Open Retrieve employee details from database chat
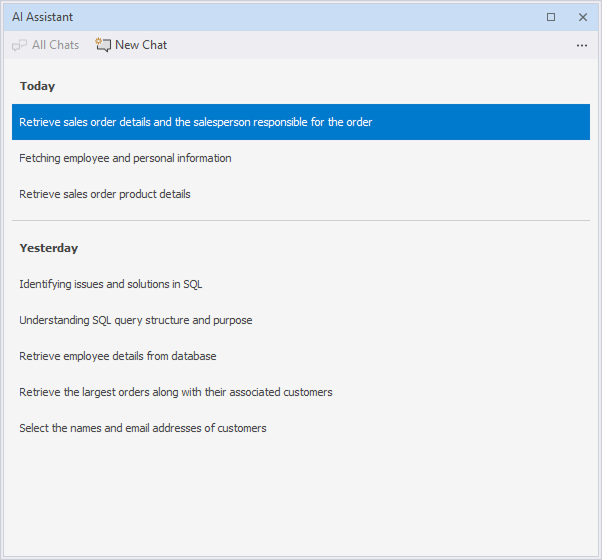The width and height of the screenshot is (602, 560). point(118,356)
